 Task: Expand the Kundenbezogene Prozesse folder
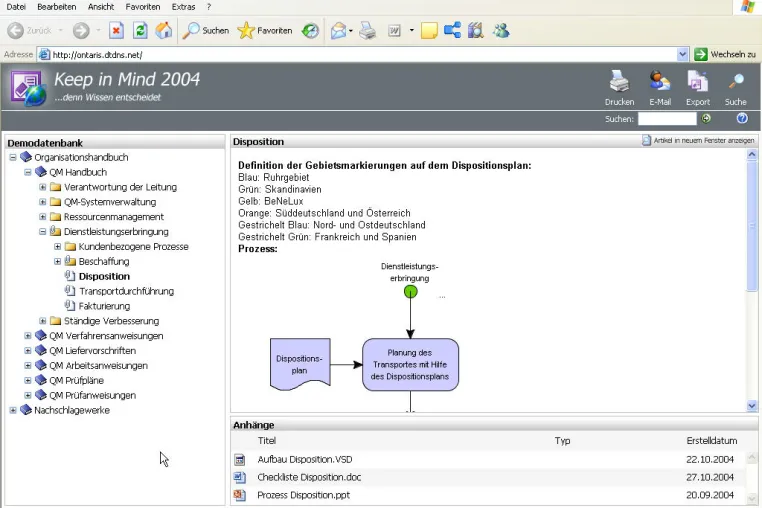57,246
